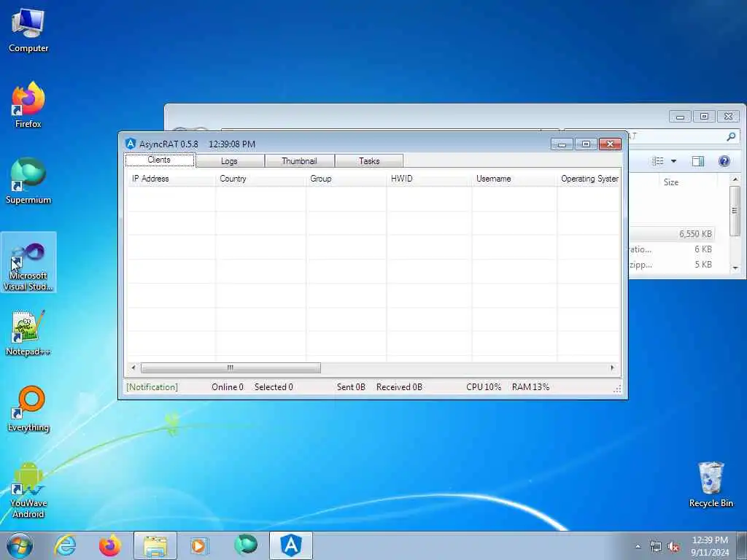
Task: Click the AsyncRAT logo in the title bar
Action: click(131, 144)
